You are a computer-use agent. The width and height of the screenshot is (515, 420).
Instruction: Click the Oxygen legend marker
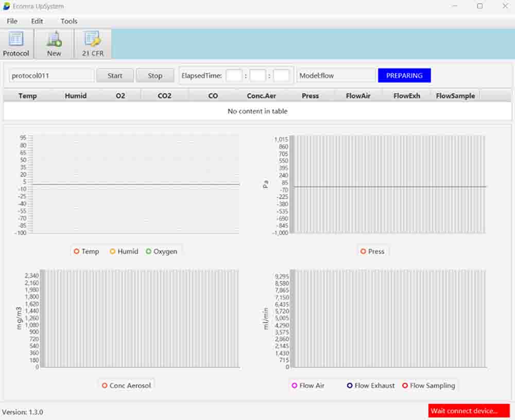click(149, 251)
